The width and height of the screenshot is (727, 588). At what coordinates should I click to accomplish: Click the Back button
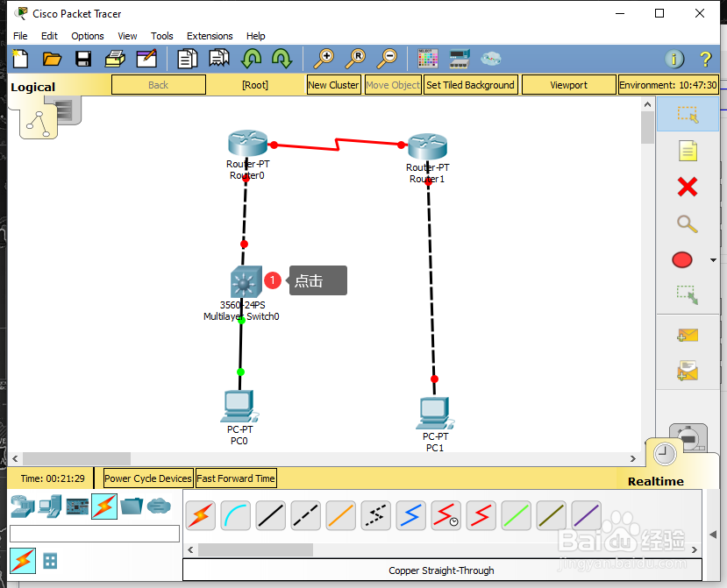pyautogui.click(x=159, y=85)
